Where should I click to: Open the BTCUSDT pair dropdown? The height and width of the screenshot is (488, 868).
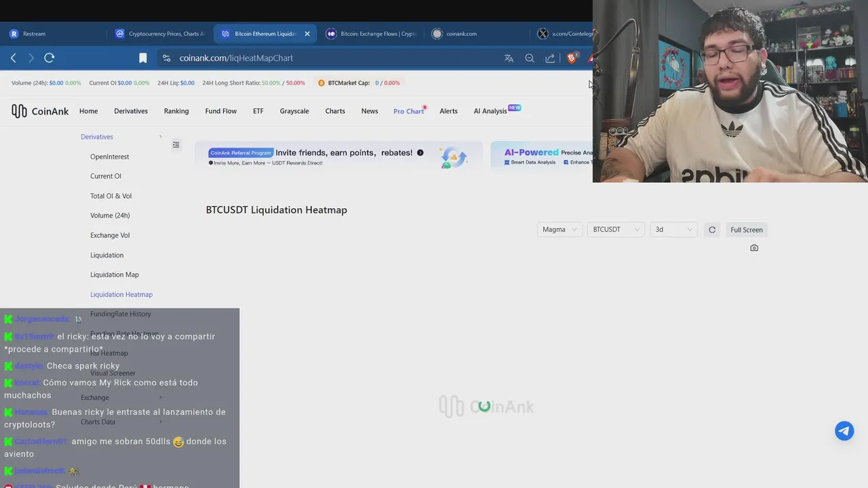pyautogui.click(x=615, y=230)
